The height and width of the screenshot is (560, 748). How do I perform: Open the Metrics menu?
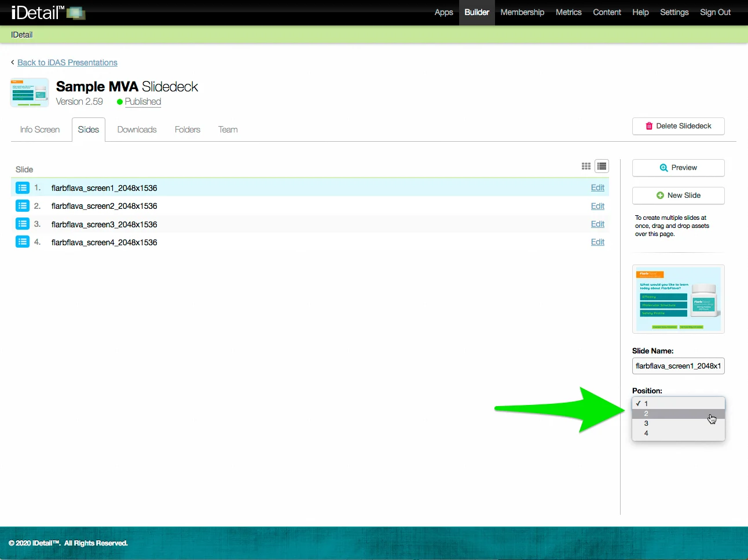point(569,12)
